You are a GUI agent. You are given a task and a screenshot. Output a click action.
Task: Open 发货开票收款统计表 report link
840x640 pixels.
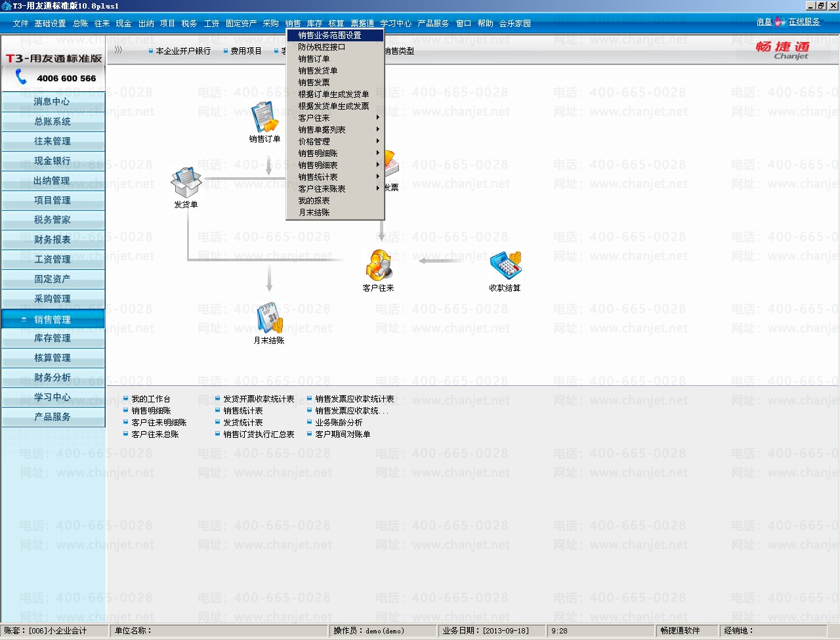(259, 399)
